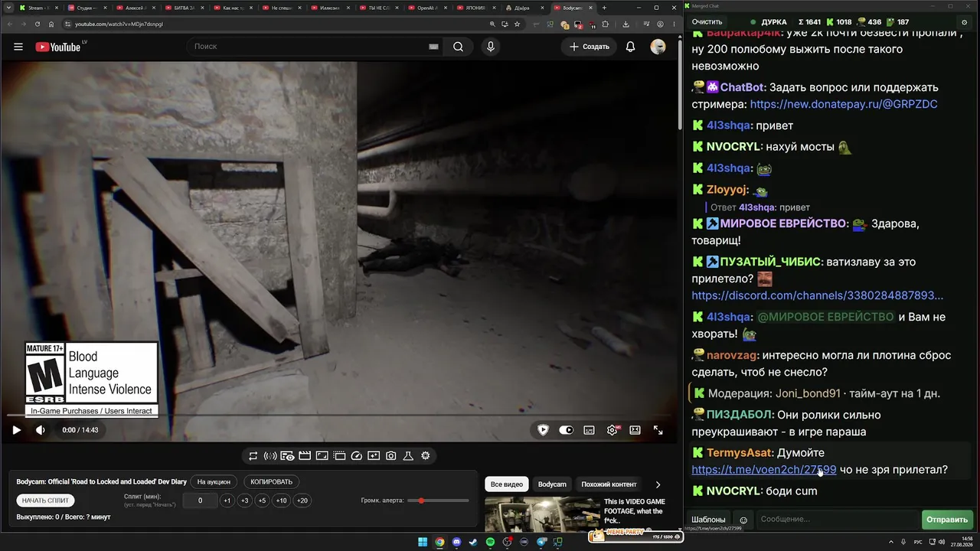Open the playback speed gauge icon

pos(356,456)
